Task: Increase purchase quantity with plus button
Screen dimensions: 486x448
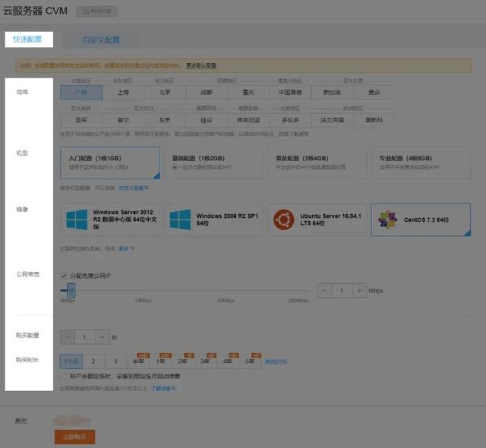Action: click(102, 337)
